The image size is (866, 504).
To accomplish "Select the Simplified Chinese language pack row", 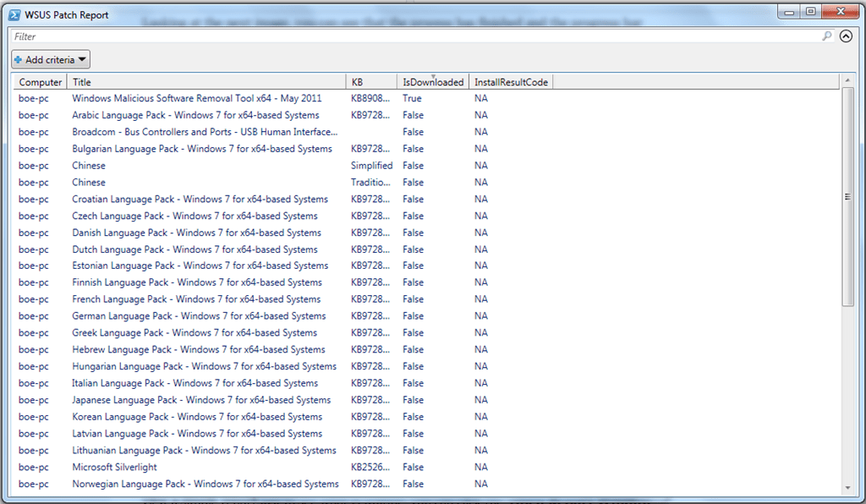I will coord(89,165).
